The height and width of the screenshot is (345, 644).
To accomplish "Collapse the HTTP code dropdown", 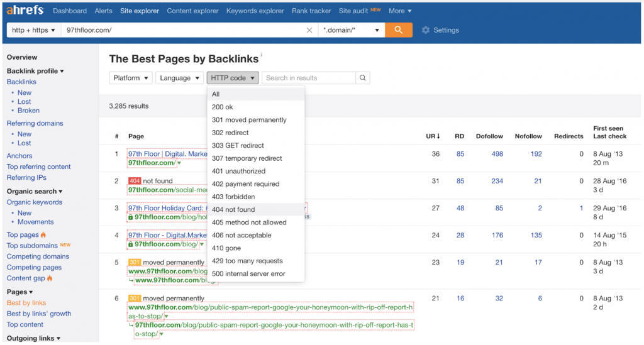I will (x=233, y=78).
